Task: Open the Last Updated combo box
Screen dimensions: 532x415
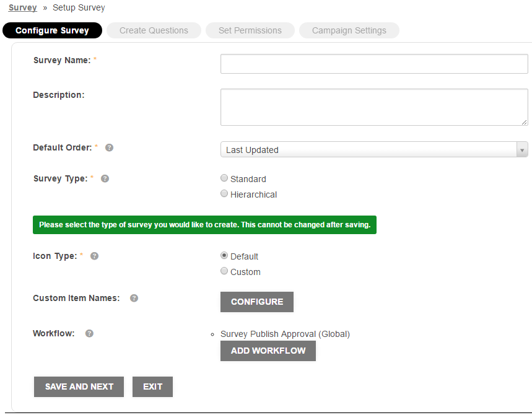Action: pyautogui.click(x=374, y=150)
